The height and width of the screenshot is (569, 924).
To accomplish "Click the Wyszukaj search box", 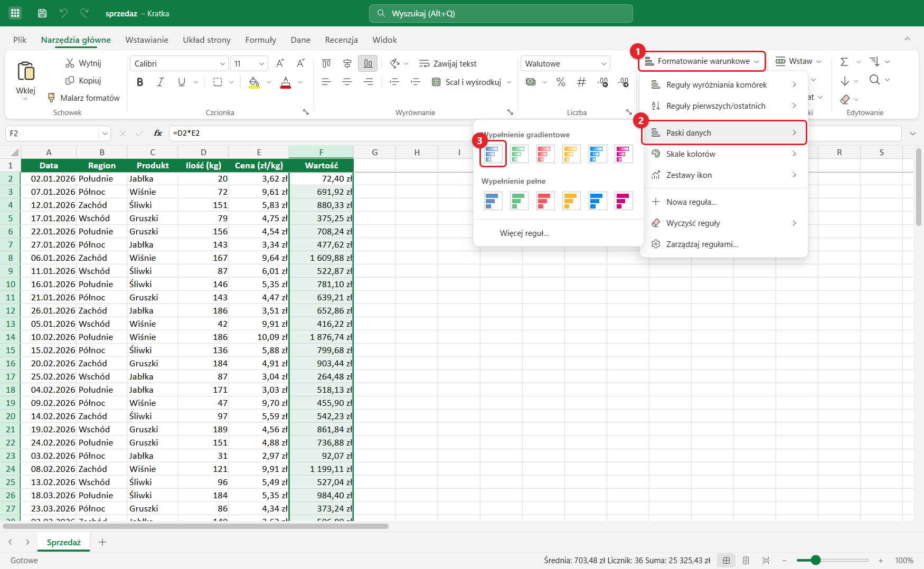I will pos(501,13).
